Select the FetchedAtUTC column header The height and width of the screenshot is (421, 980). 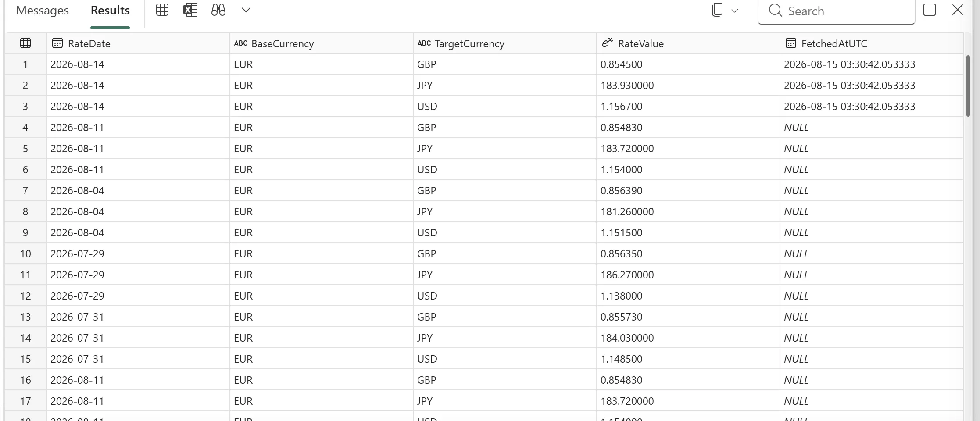pos(872,43)
